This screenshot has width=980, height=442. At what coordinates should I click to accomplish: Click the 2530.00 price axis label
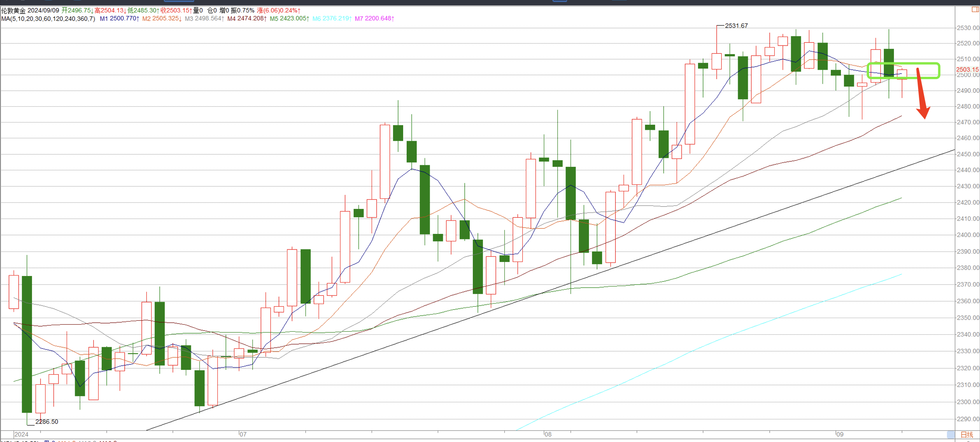coord(968,28)
